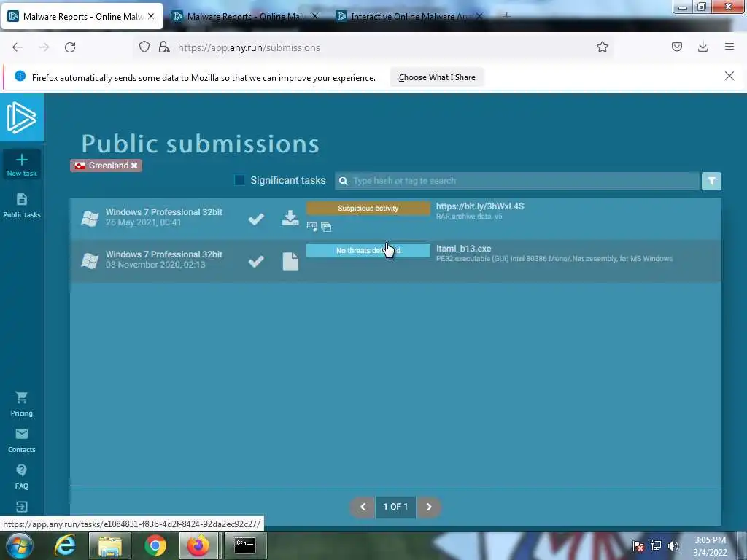Click the first small indicator icon under Suspicious activity
747x560 pixels.
click(312, 226)
